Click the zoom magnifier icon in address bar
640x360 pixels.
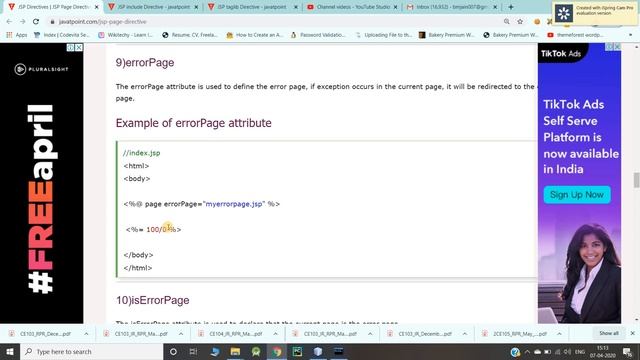pos(507,22)
